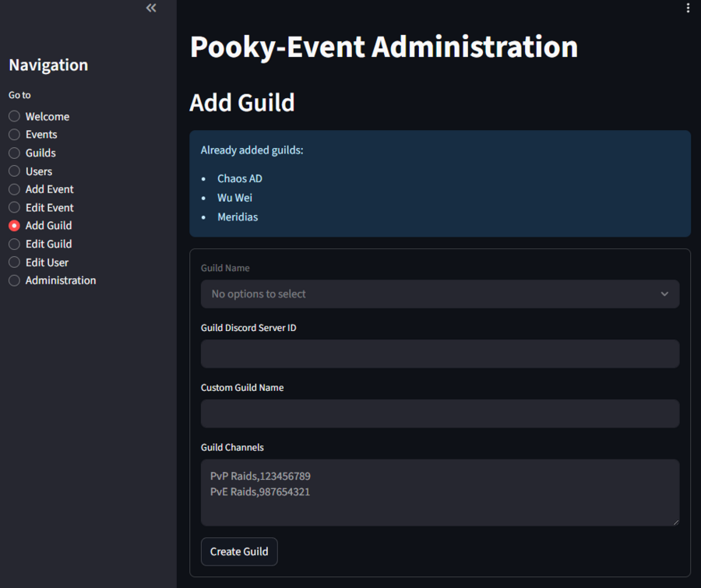Open the app options three-dot menu
Screen dimensions: 701x588
pyautogui.click(x=688, y=8)
